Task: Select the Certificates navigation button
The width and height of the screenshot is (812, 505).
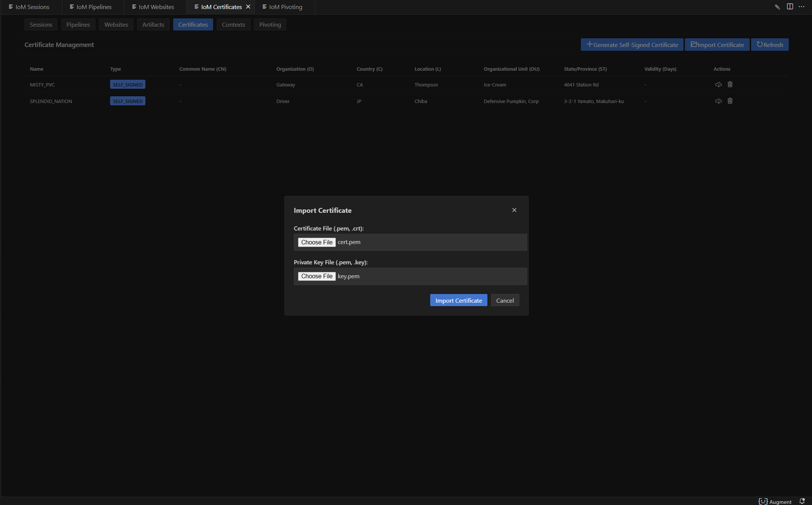Action: click(x=193, y=24)
